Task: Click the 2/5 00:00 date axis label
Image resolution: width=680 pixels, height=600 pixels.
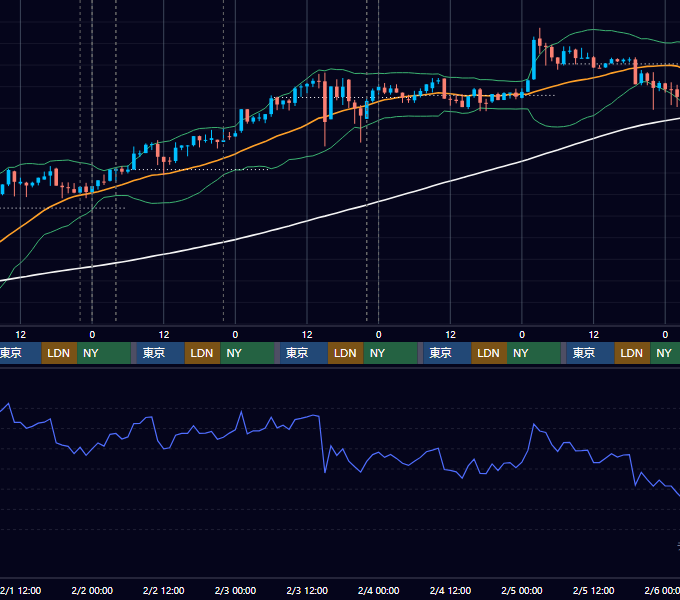Action: coord(522,590)
